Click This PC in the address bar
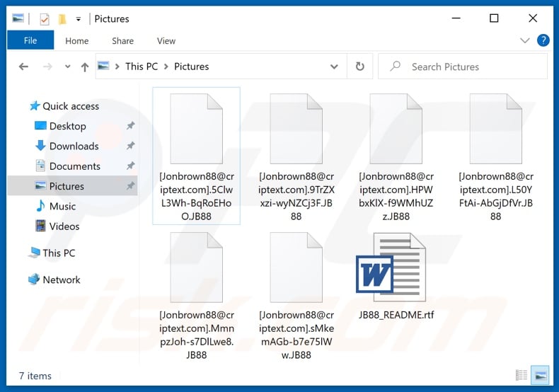The width and height of the screenshot is (559, 392). coord(142,67)
